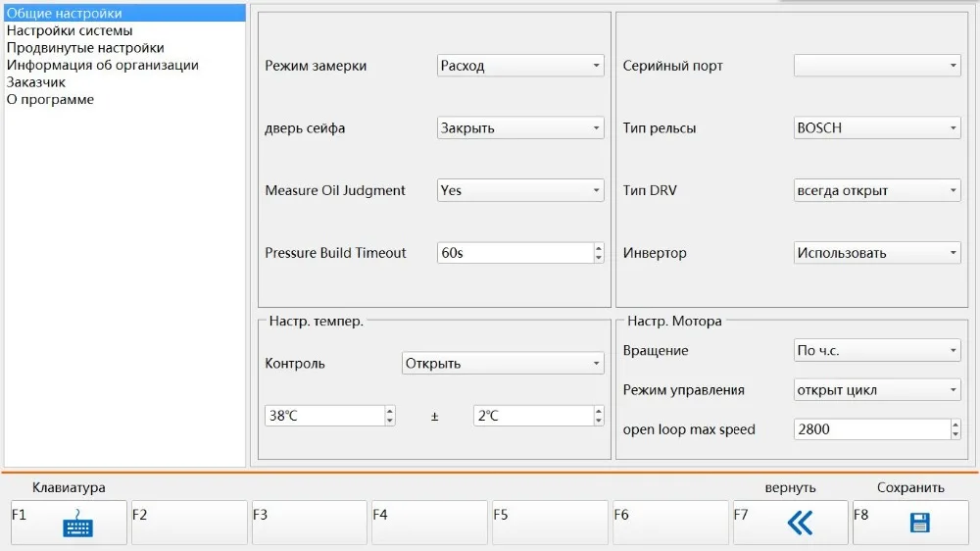Increase the 38°C temperature setpoint
980x551 pixels.
390,410
